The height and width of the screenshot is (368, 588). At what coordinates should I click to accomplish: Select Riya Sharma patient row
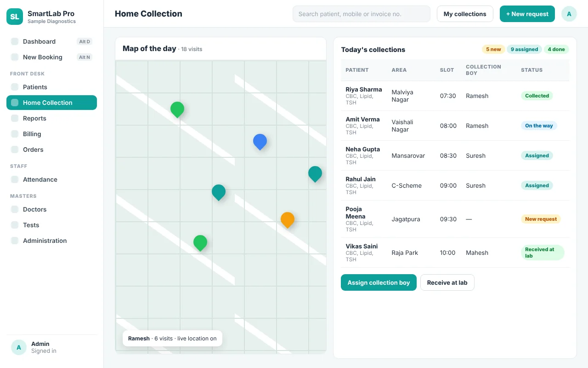click(455, 96)
